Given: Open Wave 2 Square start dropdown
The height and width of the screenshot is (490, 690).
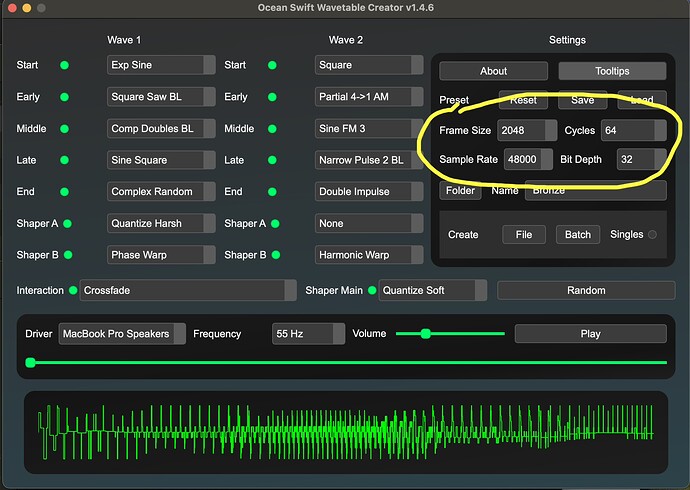Looking at the screenshot, I should tap(369, 65).
